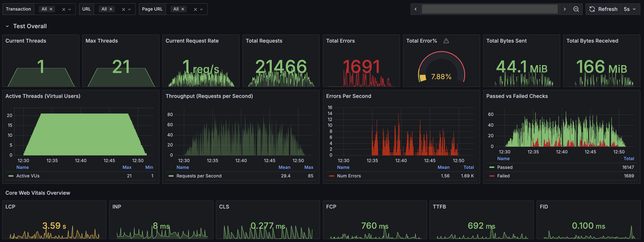This screenshot has width=644, height=242.
Task: Sort errors legend by Total column
Action: pyautogui.click(x=469, y=167)
